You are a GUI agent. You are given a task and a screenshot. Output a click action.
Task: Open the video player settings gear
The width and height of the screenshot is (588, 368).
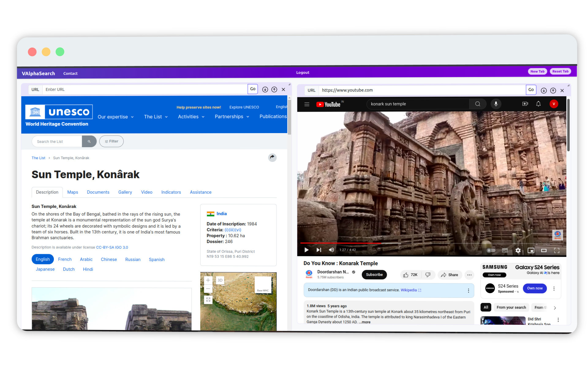click(x=518, y=251)
